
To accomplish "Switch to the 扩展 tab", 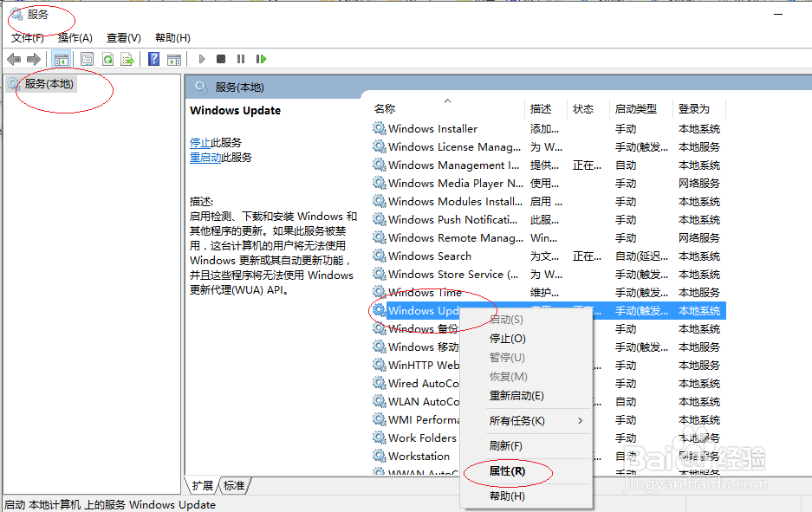I will tap(202, 486).
